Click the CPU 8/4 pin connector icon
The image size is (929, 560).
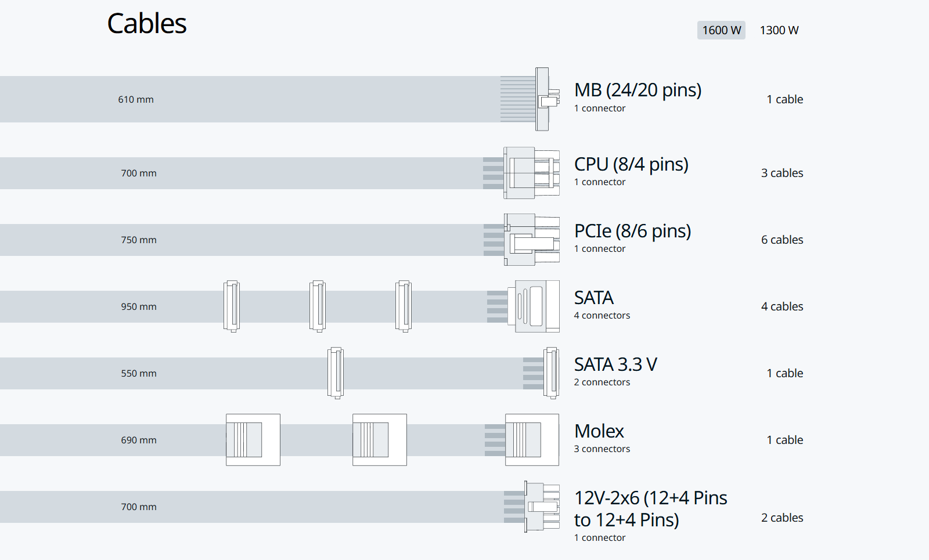pos(531,173)
